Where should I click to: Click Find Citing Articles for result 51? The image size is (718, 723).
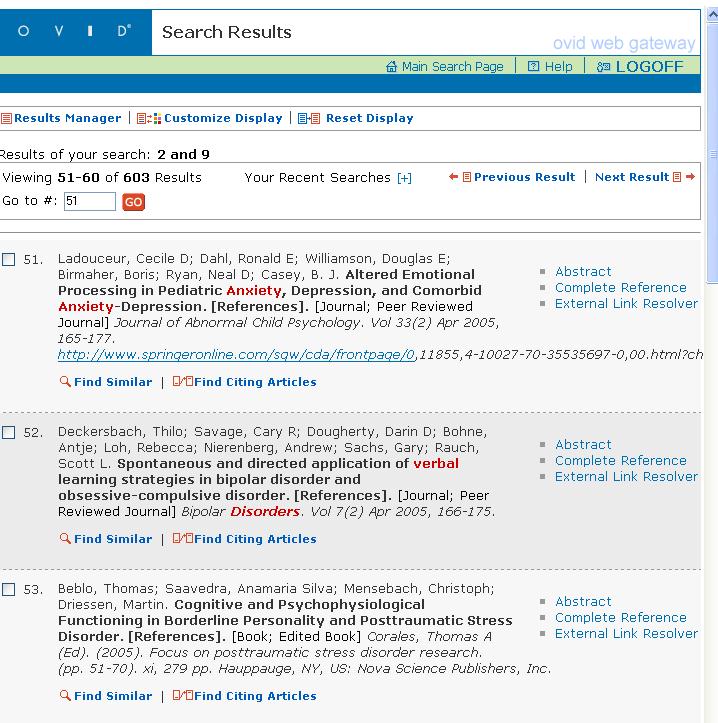[255, 382]
